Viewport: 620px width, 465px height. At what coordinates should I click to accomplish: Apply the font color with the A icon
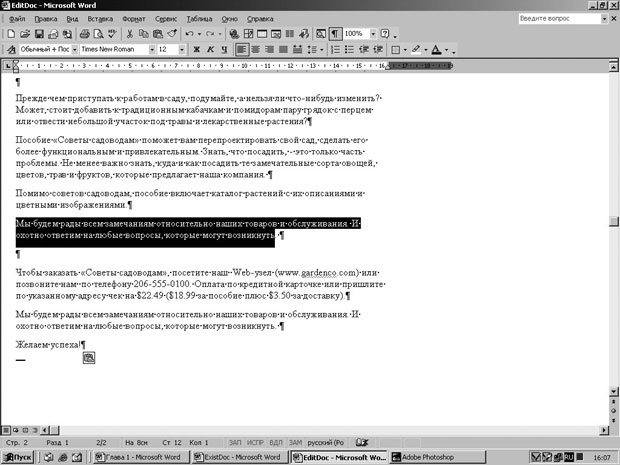437,50
